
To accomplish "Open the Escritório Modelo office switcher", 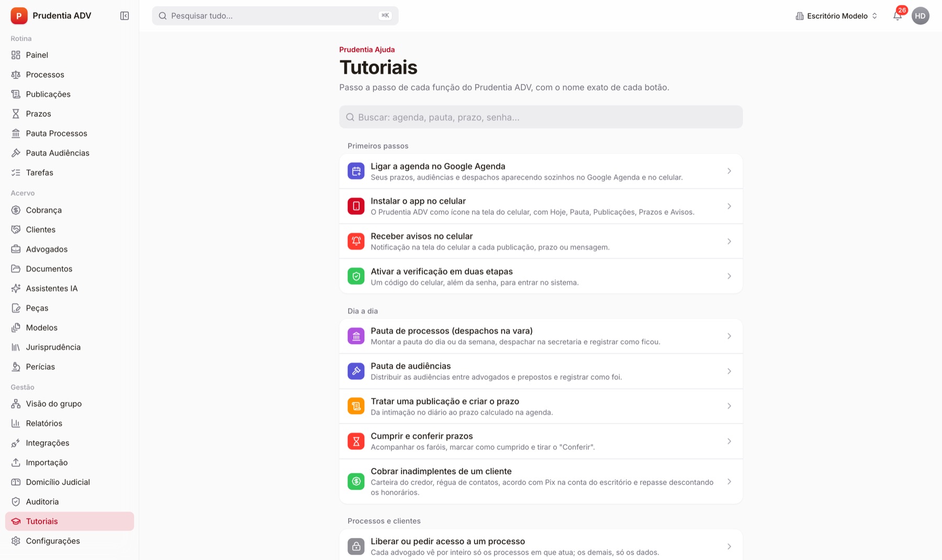I will (836, 16).
